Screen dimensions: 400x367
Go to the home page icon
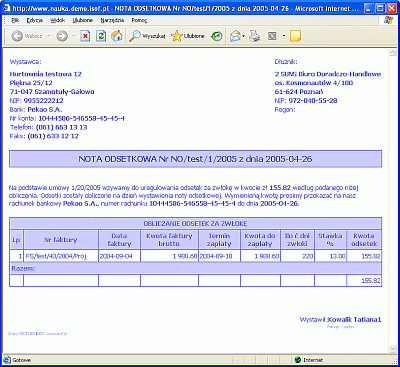116,36
